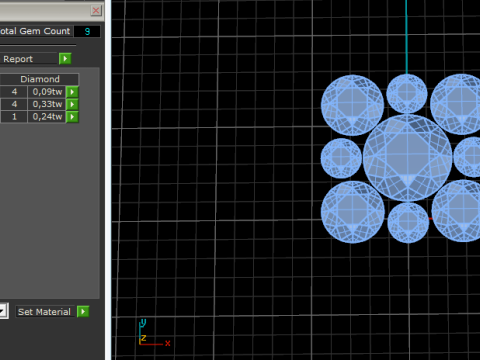
Task: Select the small gem below the center gem
Action: (x=408, y=223)
